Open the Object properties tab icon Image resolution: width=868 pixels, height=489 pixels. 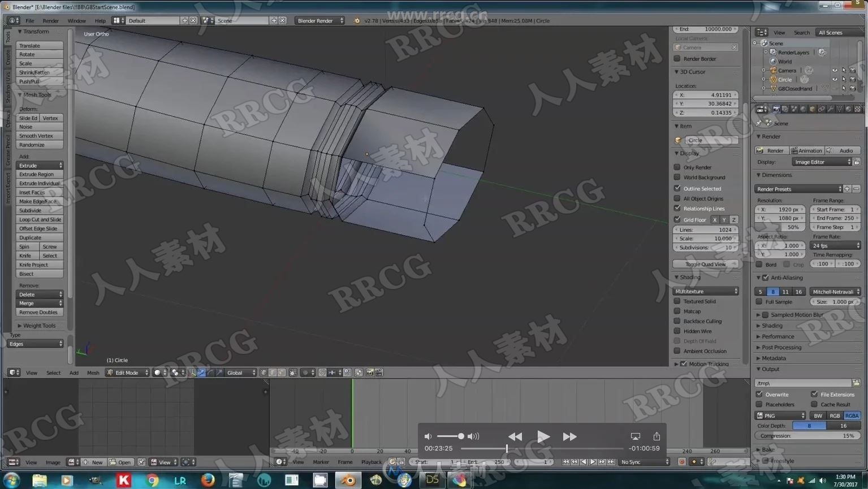813,109
